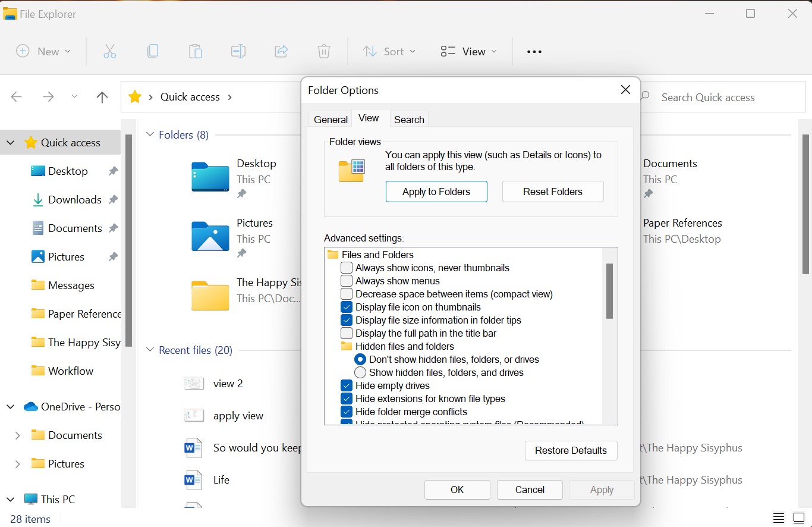This screenshot has height=527, width=812.
Task: Click the Rename icon in the toolbar
Action: tap(238, 51)
